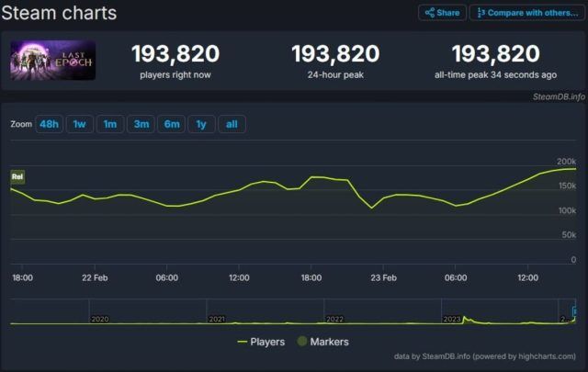Click the 23 Feb axis label
588x372 pixels.
click(383, 278)
